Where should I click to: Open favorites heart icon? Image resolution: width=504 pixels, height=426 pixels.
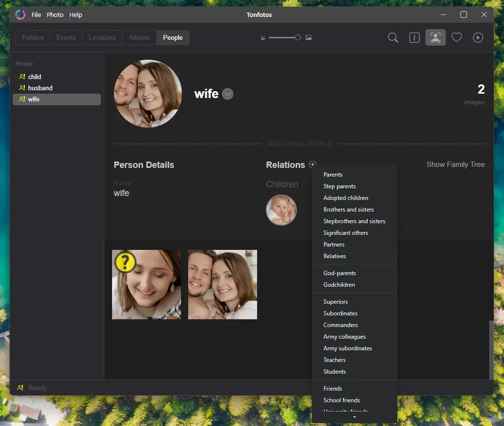(456, 38)
